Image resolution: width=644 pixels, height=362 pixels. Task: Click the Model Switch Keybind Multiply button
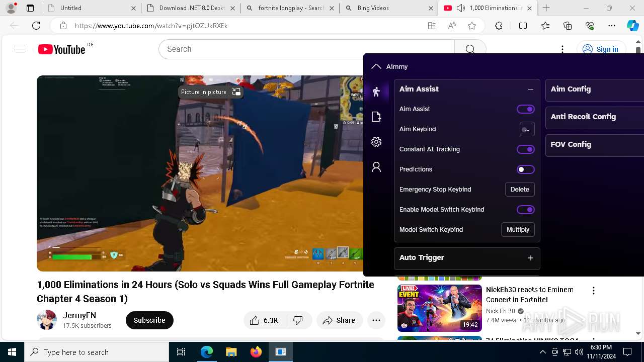pos(518,230)
